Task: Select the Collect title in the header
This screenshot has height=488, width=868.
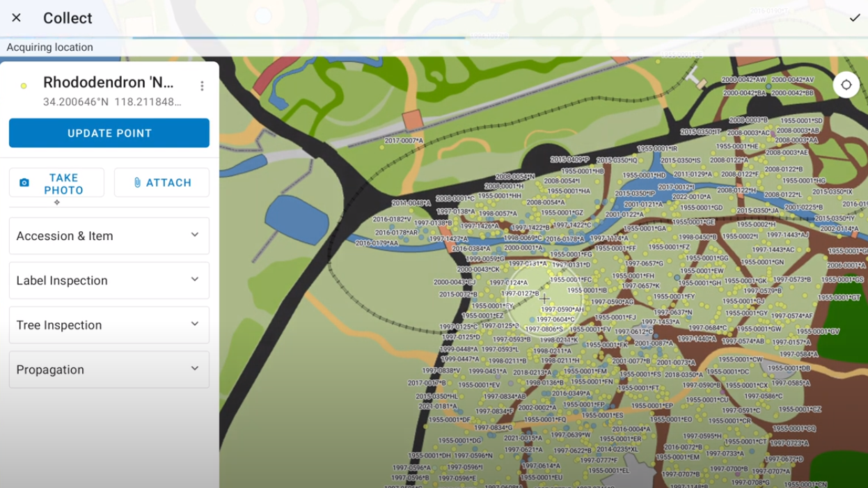Action: point(68,17)
